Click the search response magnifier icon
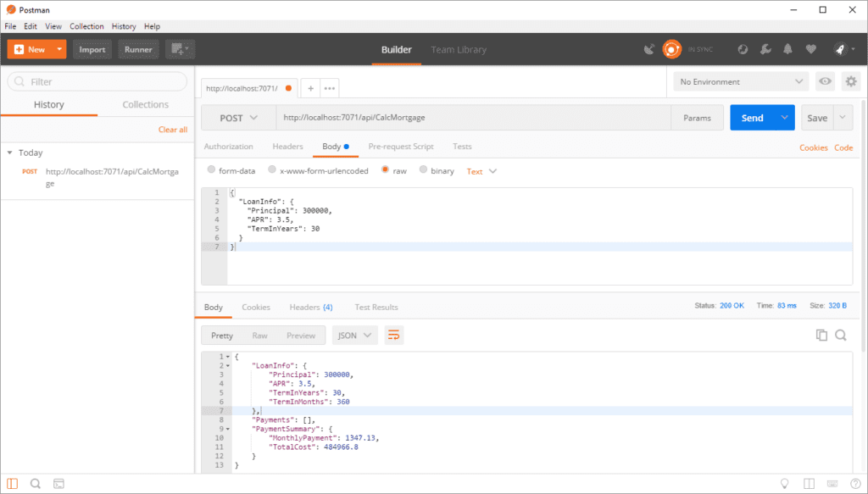The height and width of the screenshot is (494, 868). tap(841, 336)
